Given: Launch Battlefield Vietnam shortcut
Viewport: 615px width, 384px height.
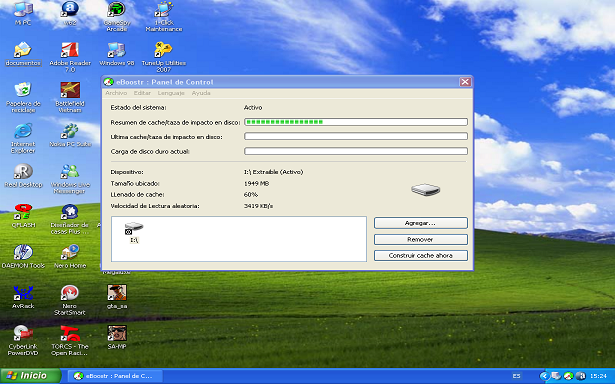Looking at the screenshot, I should (70, 97).
